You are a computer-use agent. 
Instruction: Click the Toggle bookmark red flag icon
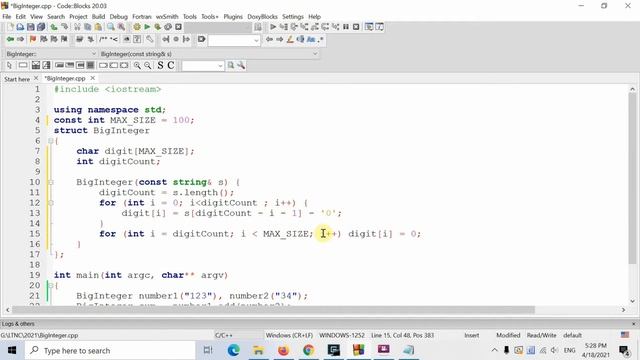pyautogui.click(x=33, y=39)
